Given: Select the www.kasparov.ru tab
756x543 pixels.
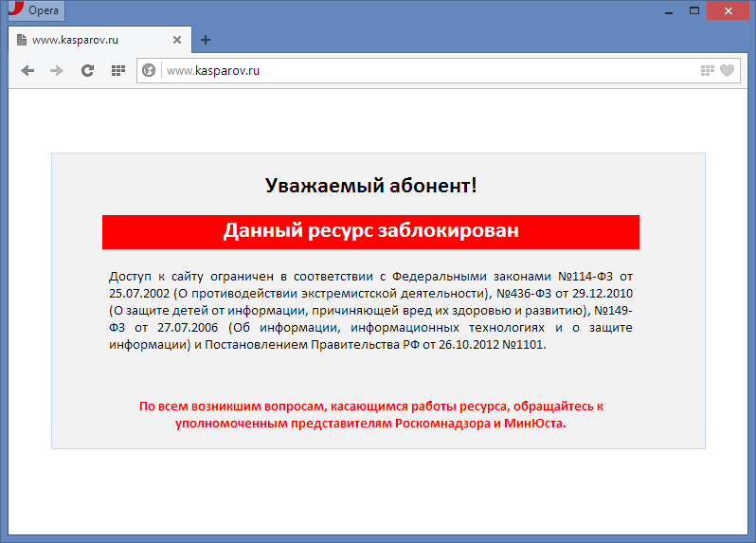Looking at the screenshot, I should (99, 40).
